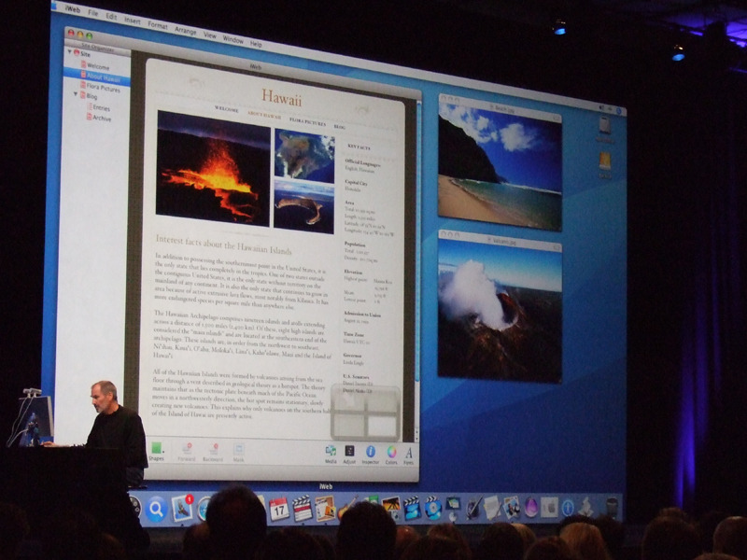Select the About Hawaii page in sidebar
The image size is (747, 560).
(x=97, y=77)
